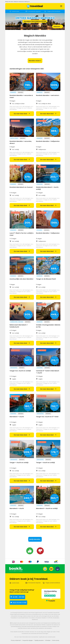Viewport: 70px width, 644px height.
Task: Click the 'Bekijk deals' button on the banner
Action: click(x=57, y=26)
